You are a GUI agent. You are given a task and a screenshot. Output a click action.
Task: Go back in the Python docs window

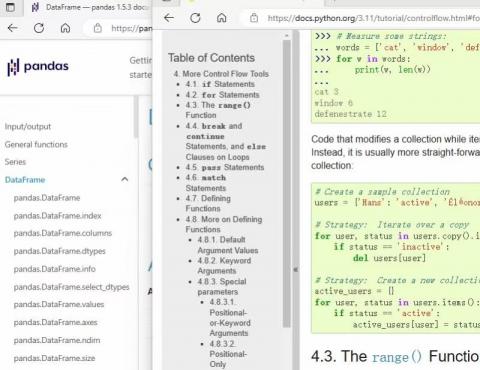[x=169, y=18]
